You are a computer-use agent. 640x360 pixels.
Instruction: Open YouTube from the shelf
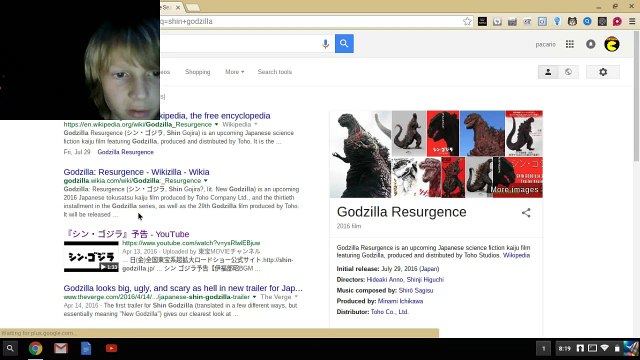click(x=111, y=349)
